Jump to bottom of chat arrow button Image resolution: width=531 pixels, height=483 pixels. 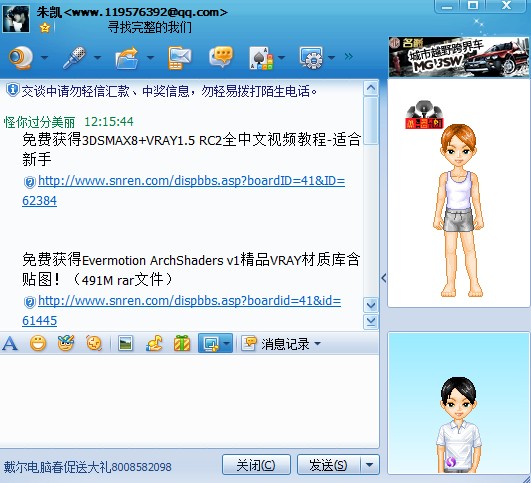tap(371, 321)
